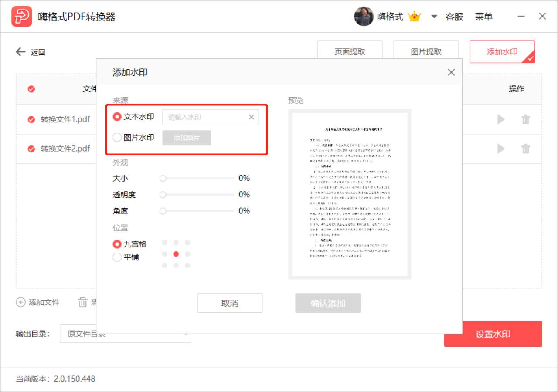Minimize the application window

point(521,17)
